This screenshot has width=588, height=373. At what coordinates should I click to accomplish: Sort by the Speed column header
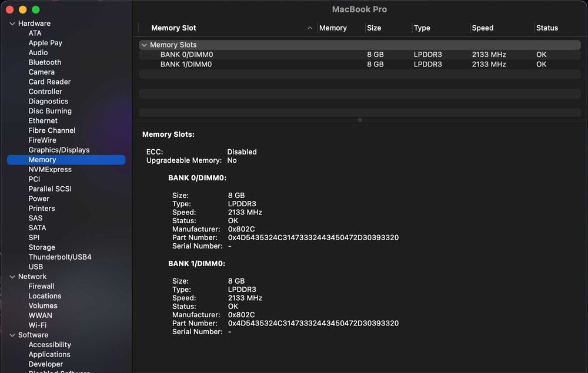pos(483,28)
